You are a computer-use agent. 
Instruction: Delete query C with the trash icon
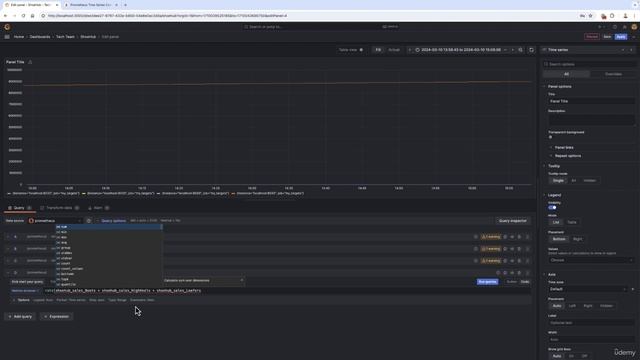click(519, 260)
